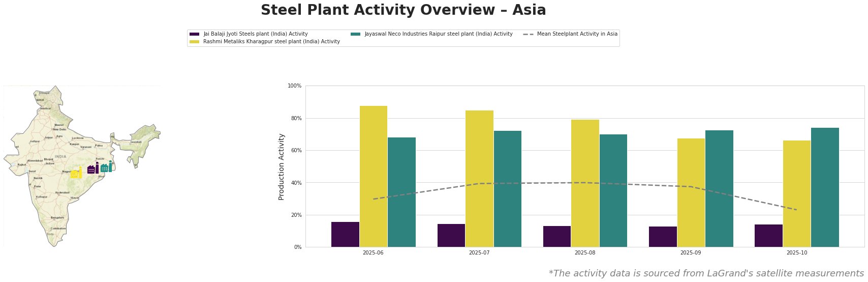Click the 2025-08 x-axis label

click(x=585, y=252)
